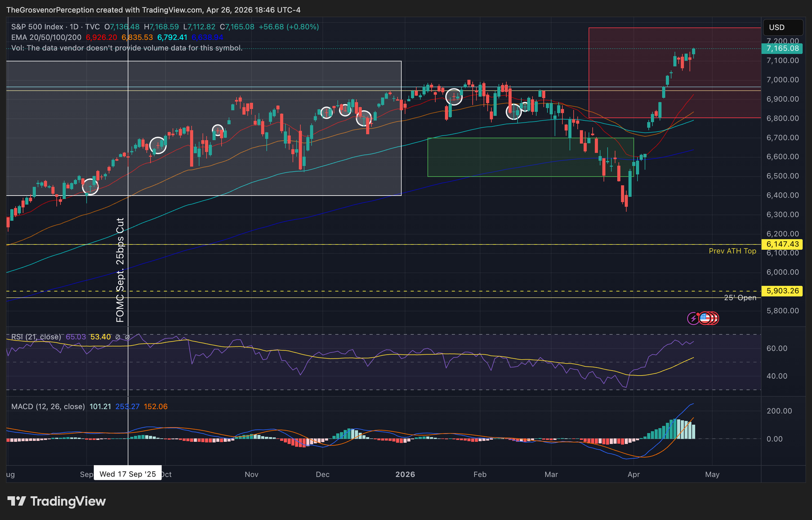
Task: Select the RSI (21, close) indicator legend
Action: (36, 337)
